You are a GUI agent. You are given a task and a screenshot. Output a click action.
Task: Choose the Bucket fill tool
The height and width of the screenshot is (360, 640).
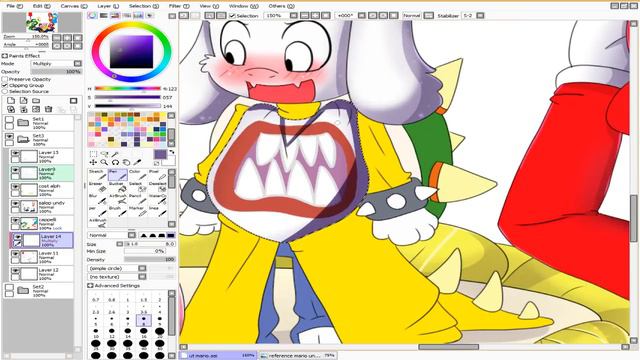[118, 187]
